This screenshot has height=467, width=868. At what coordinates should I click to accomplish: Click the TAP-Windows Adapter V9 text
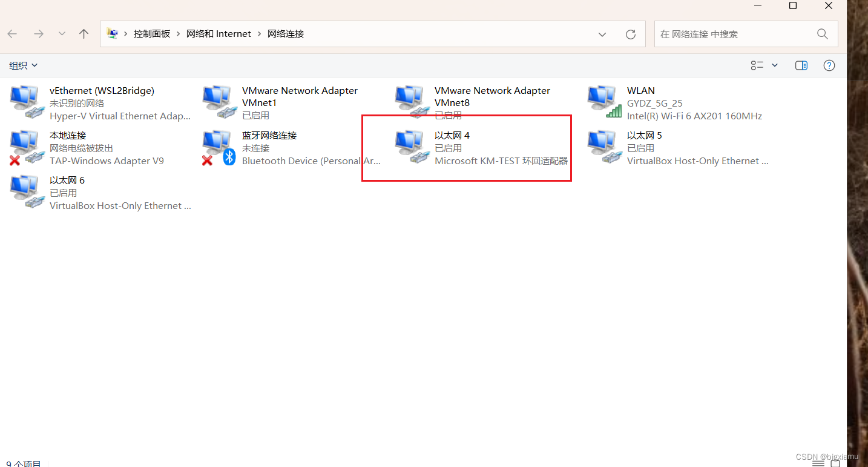click(x=107, y=161)
